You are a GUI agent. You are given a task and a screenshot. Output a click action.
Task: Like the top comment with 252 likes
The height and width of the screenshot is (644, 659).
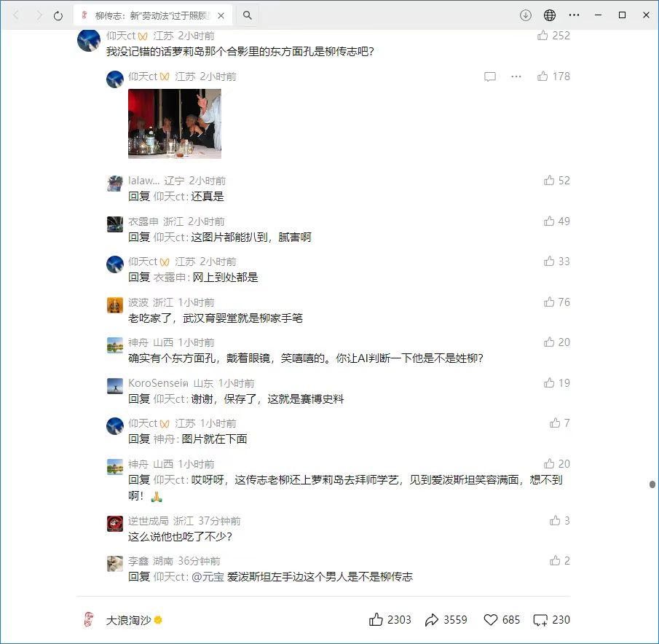542,35
